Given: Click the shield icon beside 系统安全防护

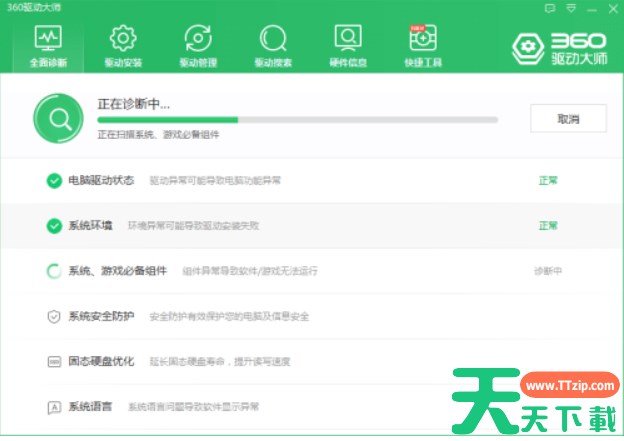Looking at the screenshot, I should pos(54,316).
